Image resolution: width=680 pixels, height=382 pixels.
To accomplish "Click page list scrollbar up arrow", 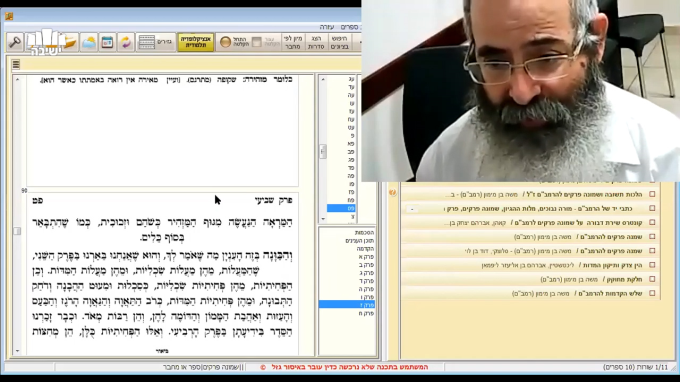I will pyautogui.click(x=323, y=80).
